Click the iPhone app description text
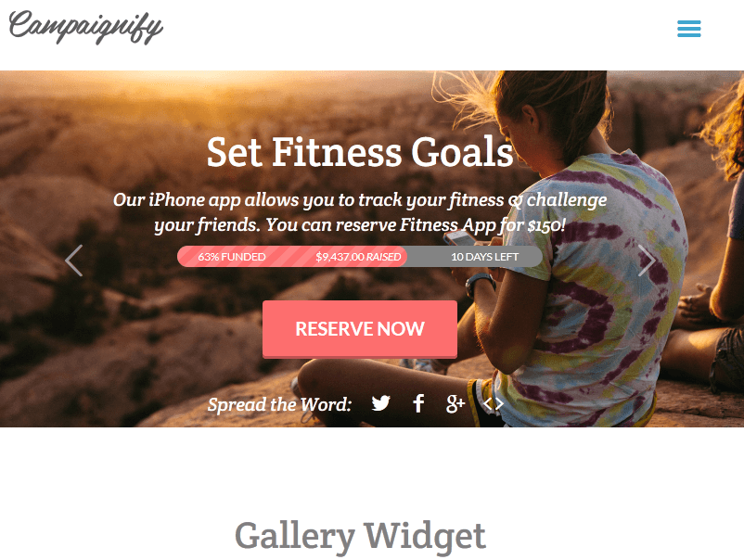The width and height of the screenshot is (744, 560). pos(360,212)
